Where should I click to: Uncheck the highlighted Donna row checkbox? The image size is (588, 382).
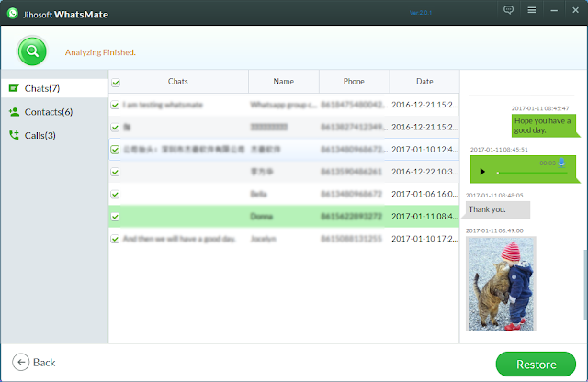[x=115, y=217]
